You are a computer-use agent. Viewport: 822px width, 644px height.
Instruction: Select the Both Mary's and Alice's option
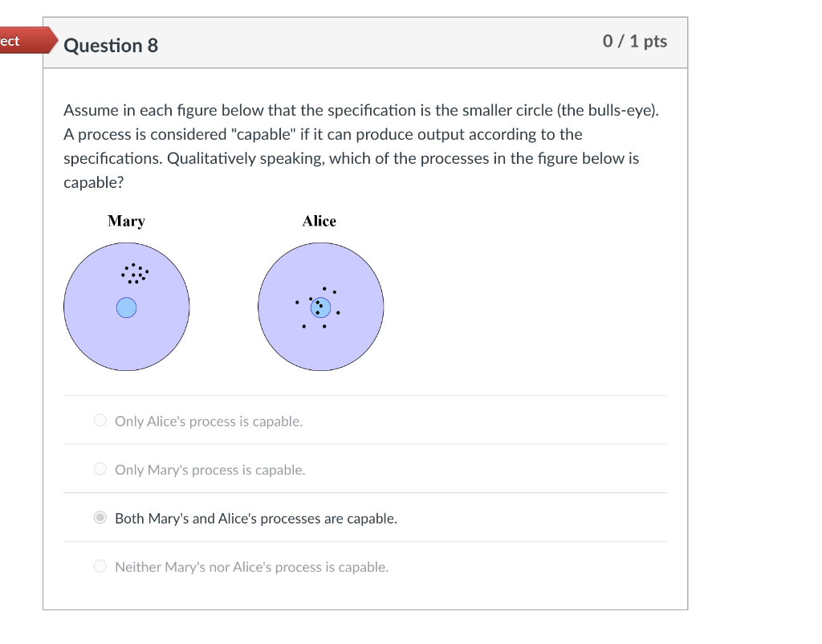click(x=100, y=517)
